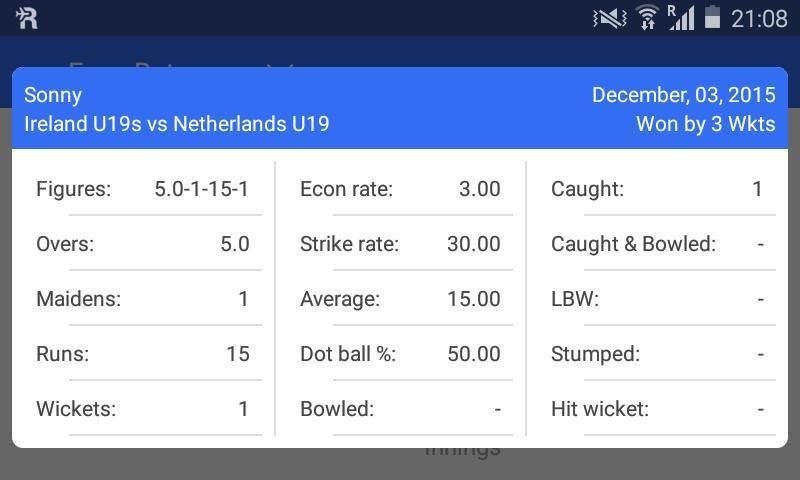Tap the Won by 3 Wkts result
Viewport: 800px width, 480px height.
(x=705, y=124)
